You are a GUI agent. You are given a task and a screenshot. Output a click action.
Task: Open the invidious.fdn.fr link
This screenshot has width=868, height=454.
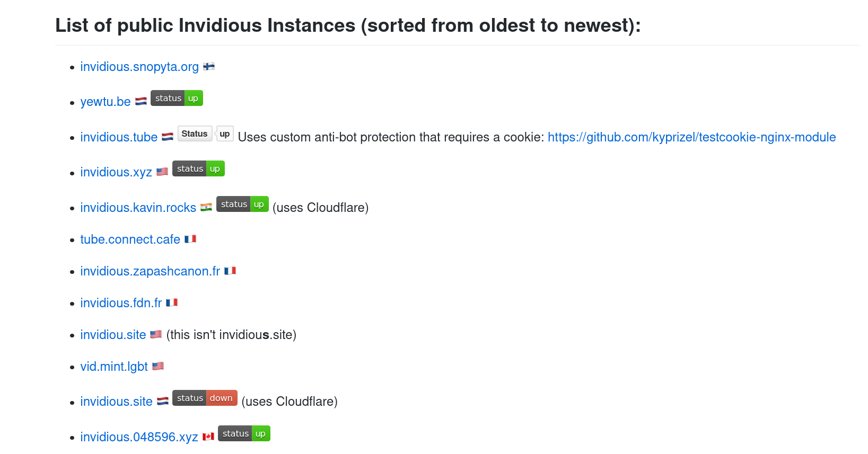pyautogui.click(x=121, y=303)
